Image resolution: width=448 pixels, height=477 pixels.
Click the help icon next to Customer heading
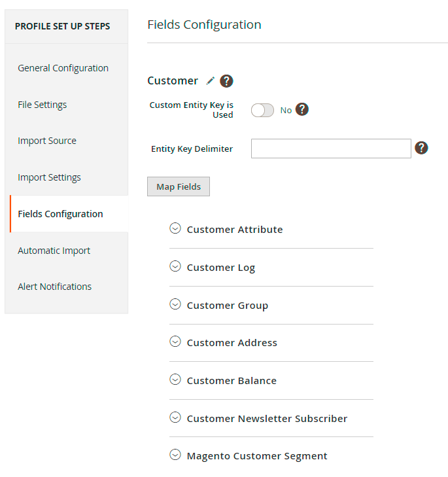pos(226,81)
